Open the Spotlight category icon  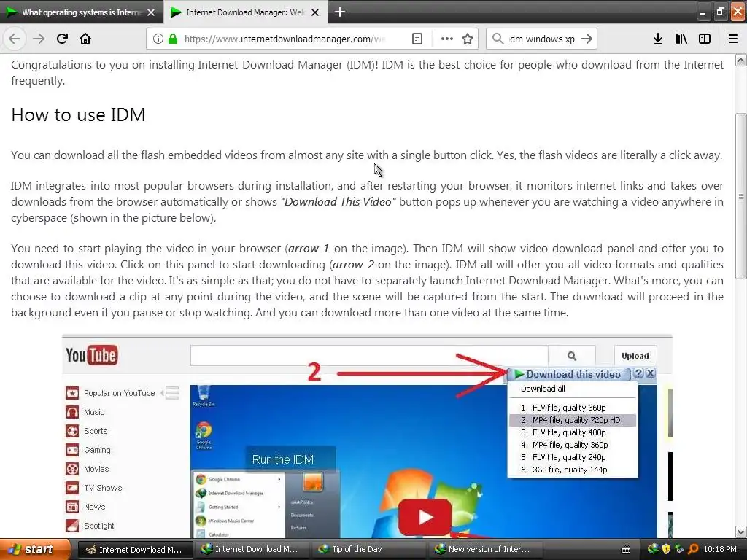pos(72,526)
